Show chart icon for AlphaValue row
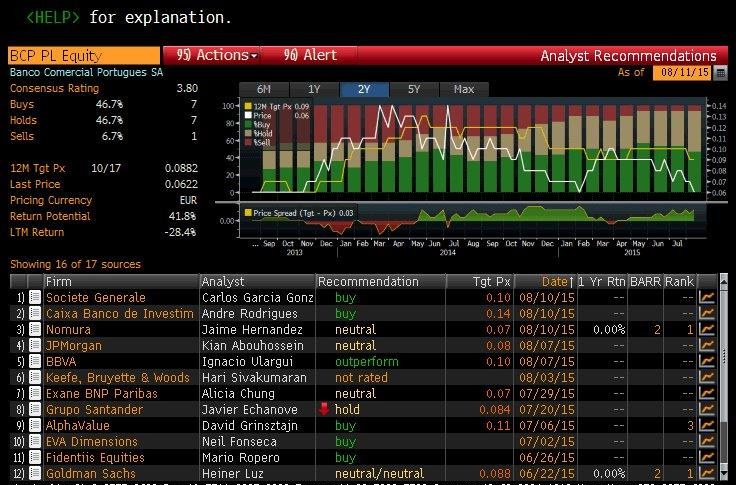 tap(707, 425)
